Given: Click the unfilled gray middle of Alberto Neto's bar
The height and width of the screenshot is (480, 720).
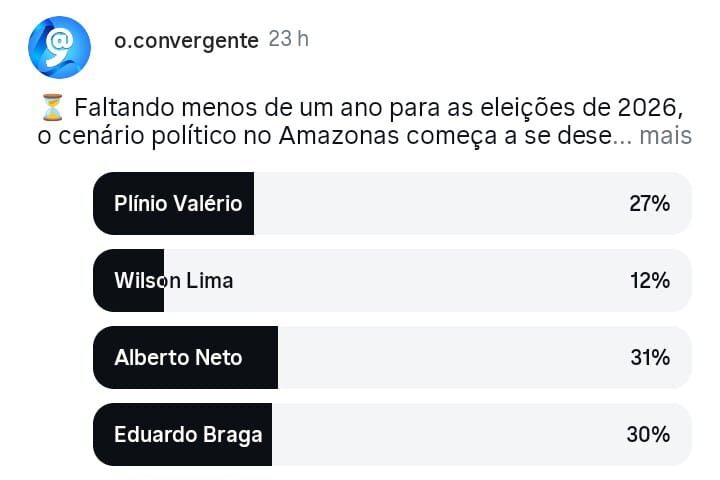Looking at the screenshot, I should 450,357.
